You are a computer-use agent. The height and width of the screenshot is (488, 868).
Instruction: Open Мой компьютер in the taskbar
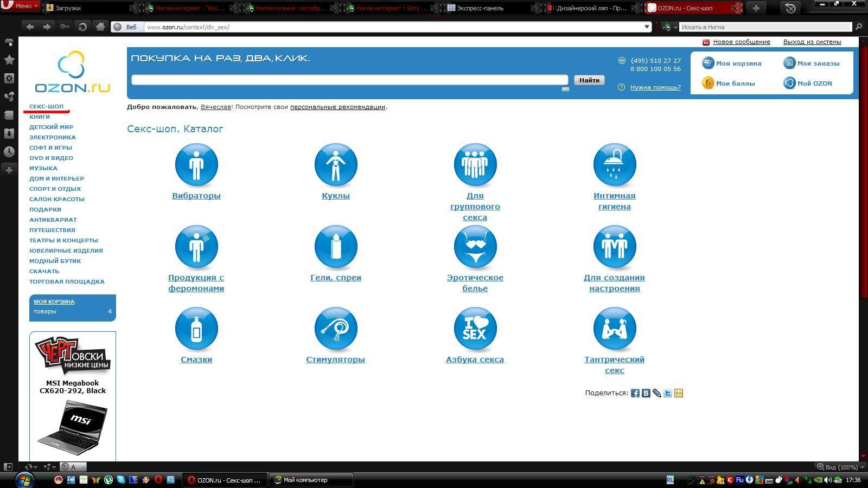tap(311, 480)
